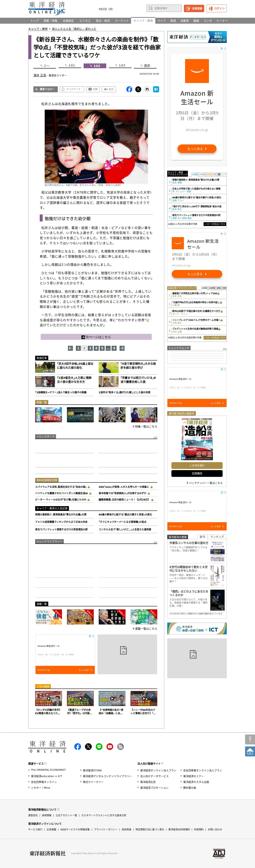Viewport: 255px width, 868px height.
Task: Click the ブックマーク button
Action: [x=72, y=89]
